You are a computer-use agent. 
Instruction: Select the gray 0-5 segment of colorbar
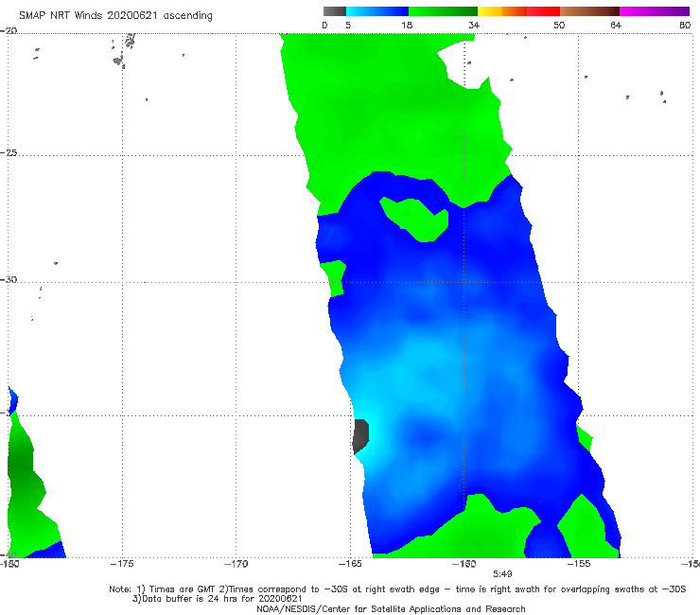click(335, 11)
